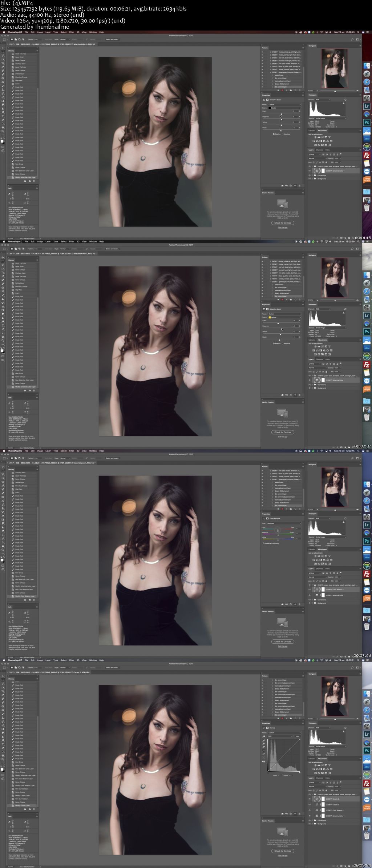Refresh the histogram in the 00:02:32 frame
This screenshot has height=868, width=372.
[345, 309]
